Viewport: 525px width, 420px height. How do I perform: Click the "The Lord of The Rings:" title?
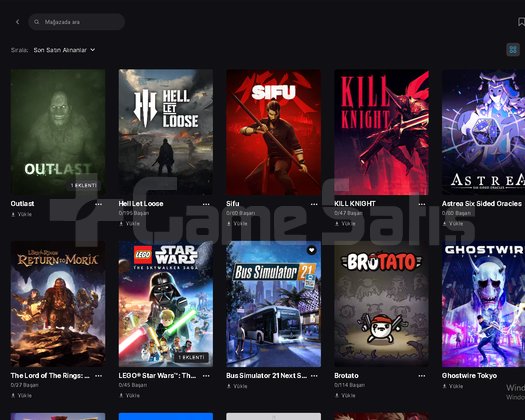pos(50,376)
